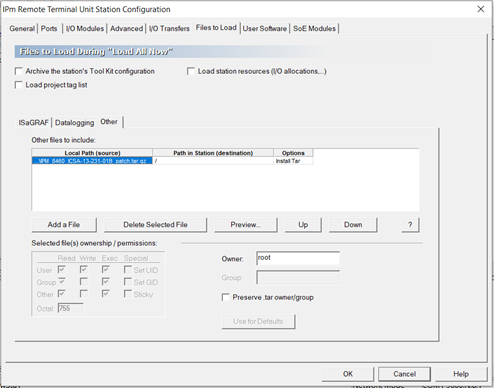Close the Station Configuration dialog
Viewport: 494px width, 388px height.
[x=481, y=9]
